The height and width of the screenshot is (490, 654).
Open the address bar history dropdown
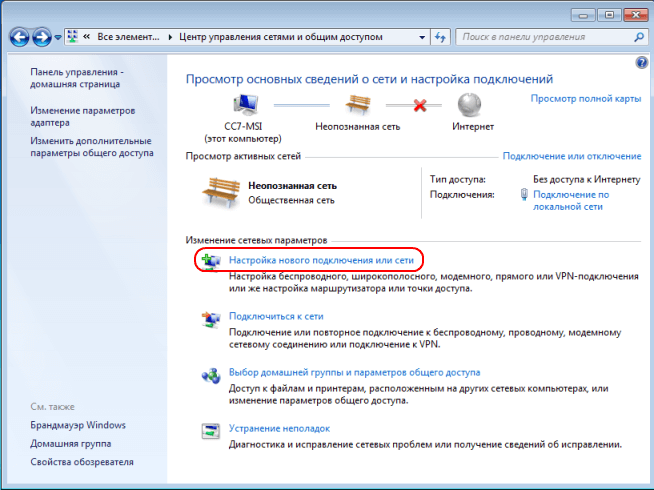pos(421,36)
